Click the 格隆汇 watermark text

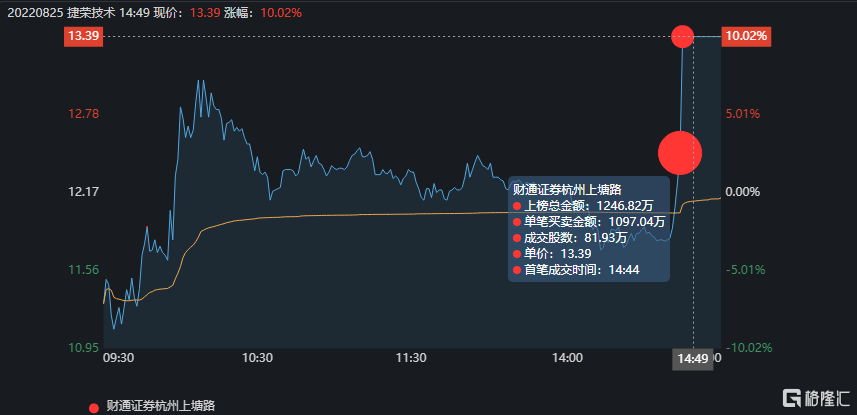coord(826,397)
